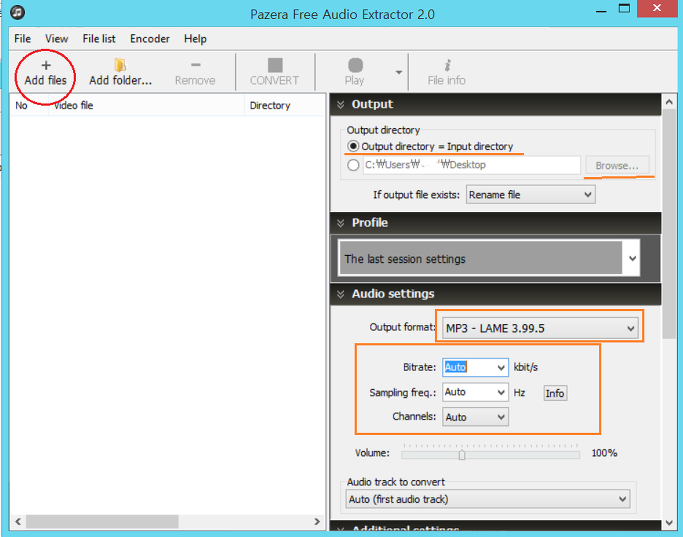This screenshot has width=683, height=537.
Task: Open the View menu
Action: click(57, 39)
